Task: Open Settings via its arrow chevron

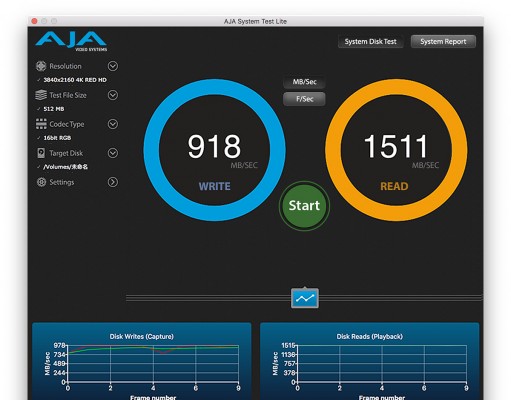Action: click(113, 182)
